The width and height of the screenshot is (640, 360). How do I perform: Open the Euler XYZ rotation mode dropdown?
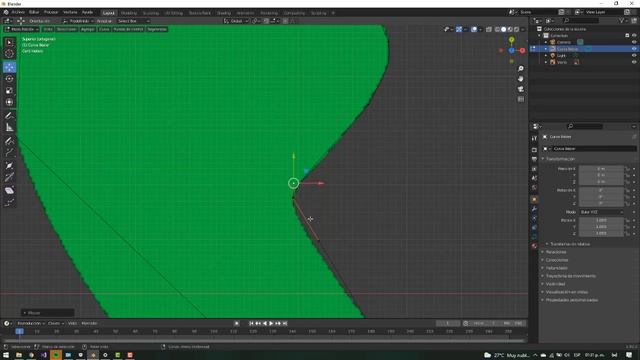[602, 212]
